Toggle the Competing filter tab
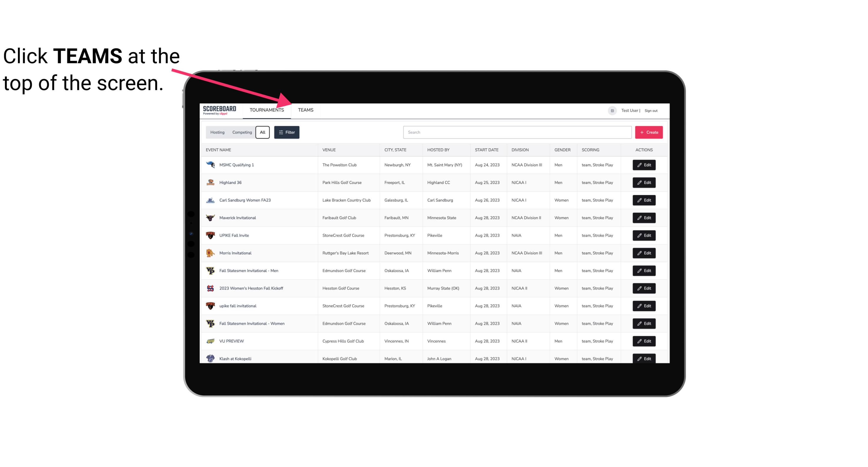 click(242, 132)
